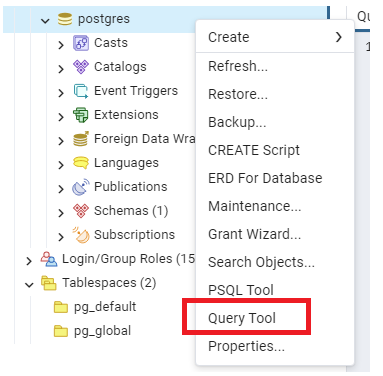Select the Catalogs tree label
383x376 pixels.
pyautogui.click(x=120, y=67)
